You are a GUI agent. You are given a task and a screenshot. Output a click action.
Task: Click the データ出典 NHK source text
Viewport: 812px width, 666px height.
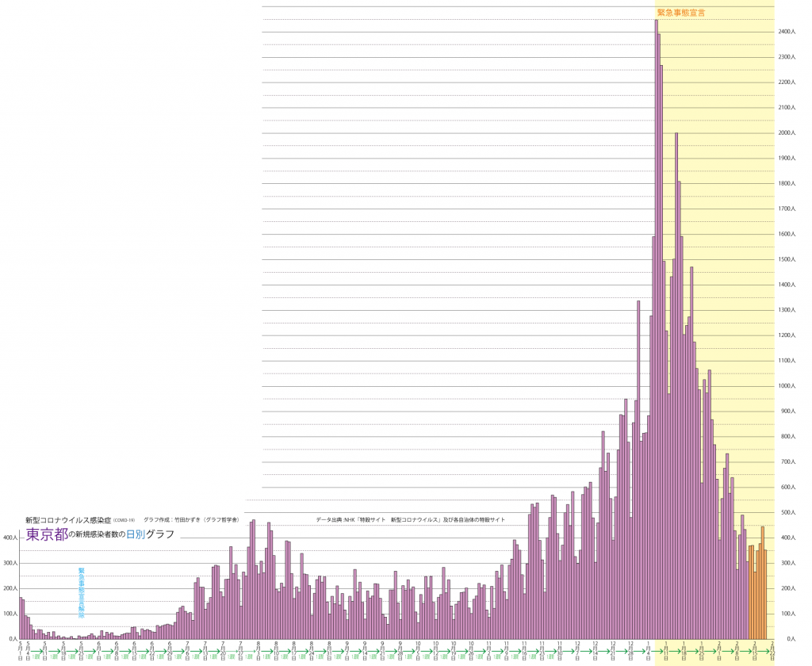pyautogui.click(x=410, y=520)
